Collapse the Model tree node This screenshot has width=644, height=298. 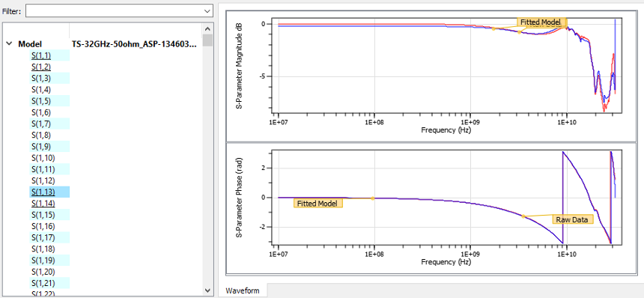coord(9,44)
